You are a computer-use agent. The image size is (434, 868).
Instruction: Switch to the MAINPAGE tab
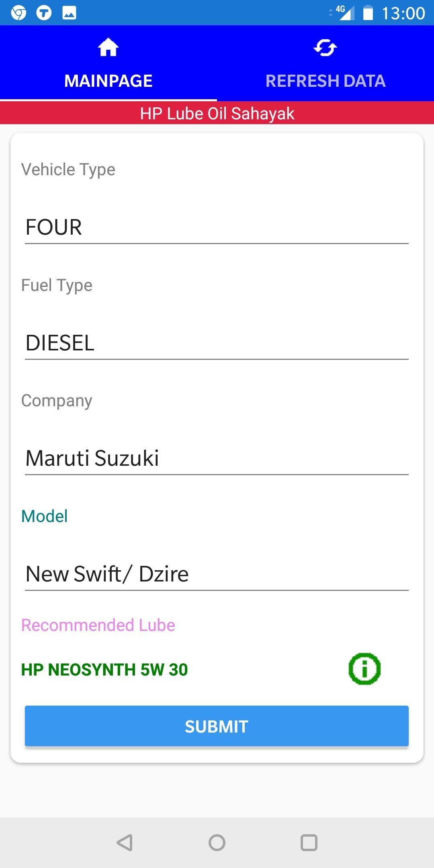108,63
